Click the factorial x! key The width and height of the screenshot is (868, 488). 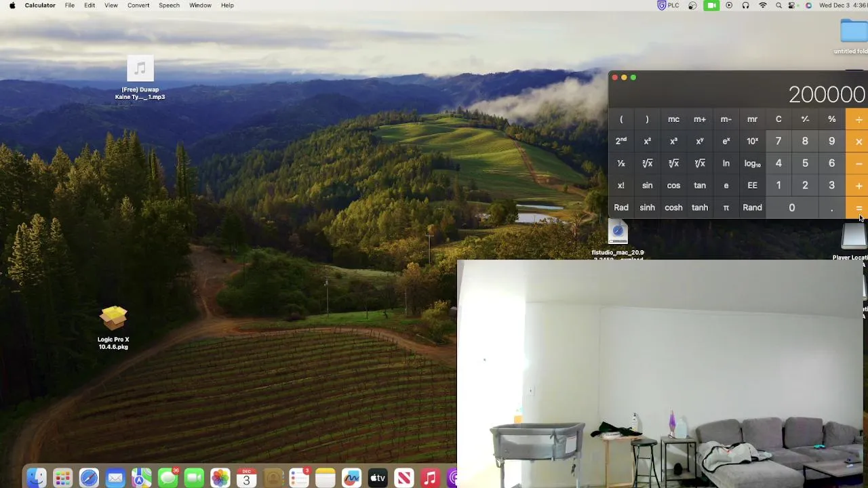click(621, 186)
